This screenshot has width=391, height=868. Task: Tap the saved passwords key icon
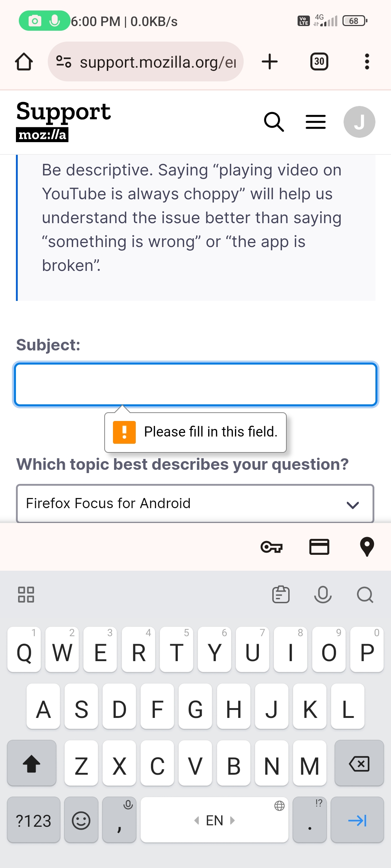click(272, 546)
